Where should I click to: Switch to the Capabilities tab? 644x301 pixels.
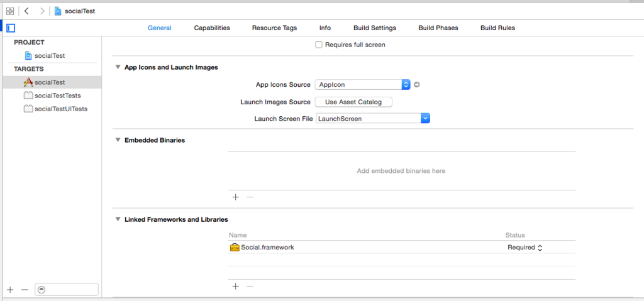coord(212,28)
